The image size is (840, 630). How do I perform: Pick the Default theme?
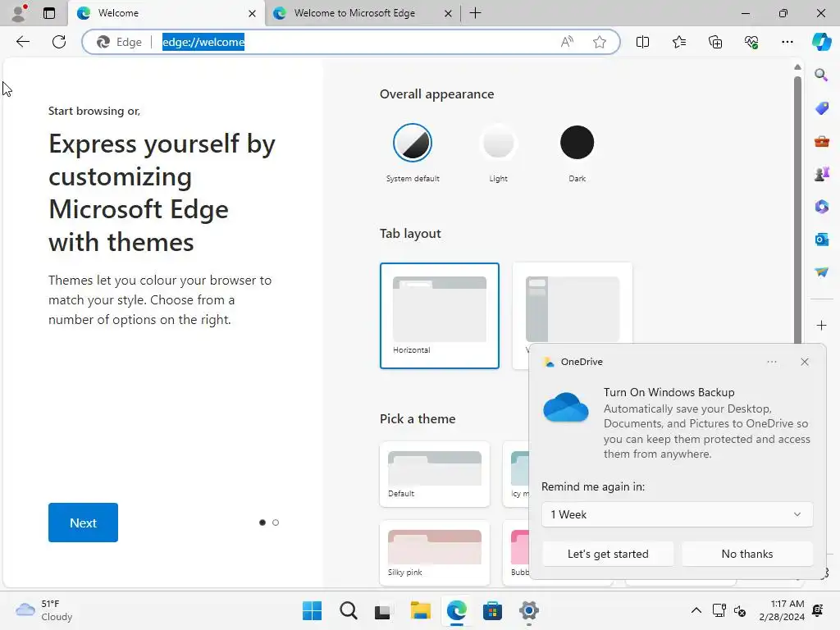pyautogui.click(x=435, y=474)
